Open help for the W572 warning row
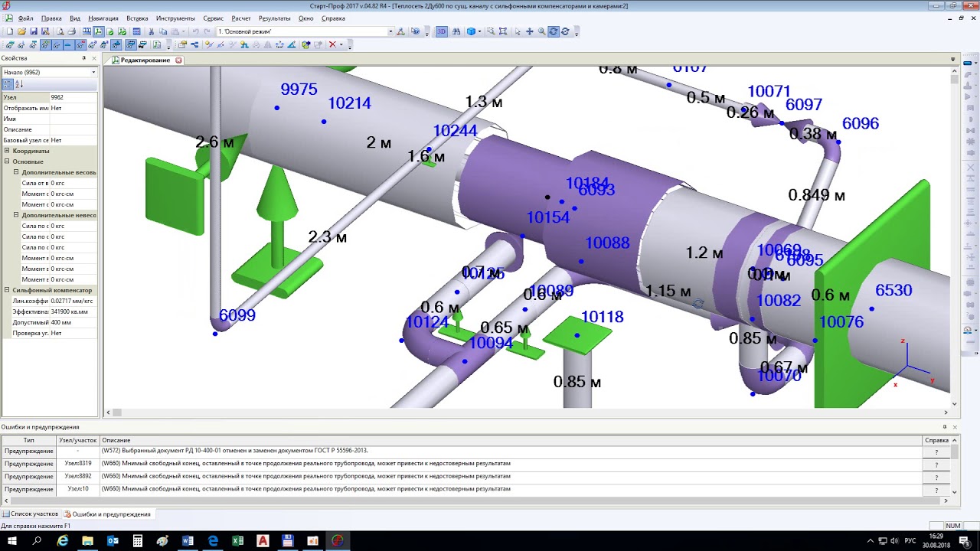The height and width of the screenshot is (551, 980). 936,452
